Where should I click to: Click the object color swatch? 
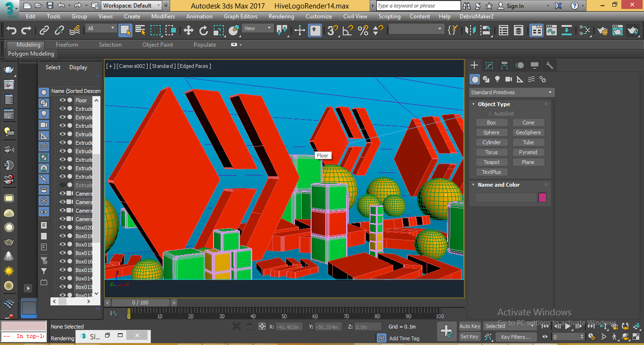click(x=543, y=197)
